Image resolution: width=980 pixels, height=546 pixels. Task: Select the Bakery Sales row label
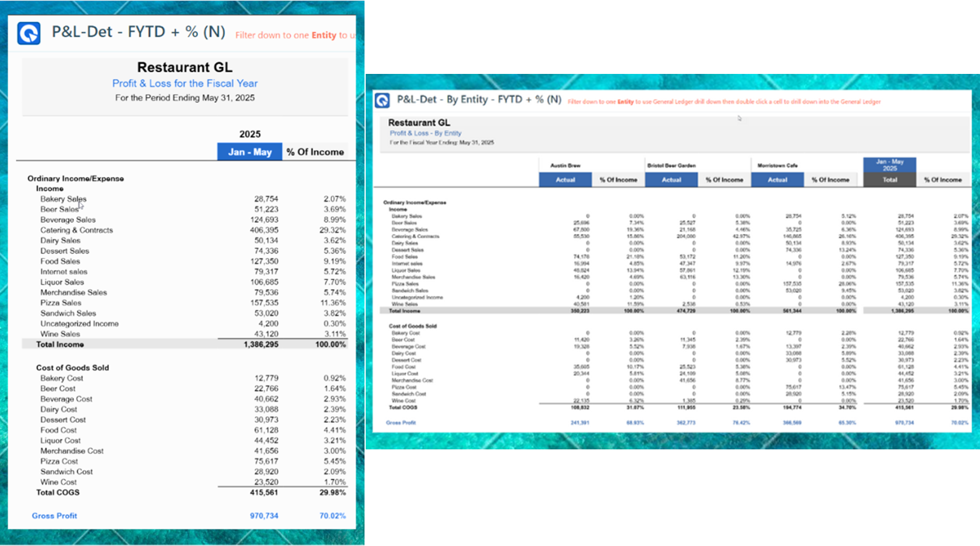click(x=63, y=199)
